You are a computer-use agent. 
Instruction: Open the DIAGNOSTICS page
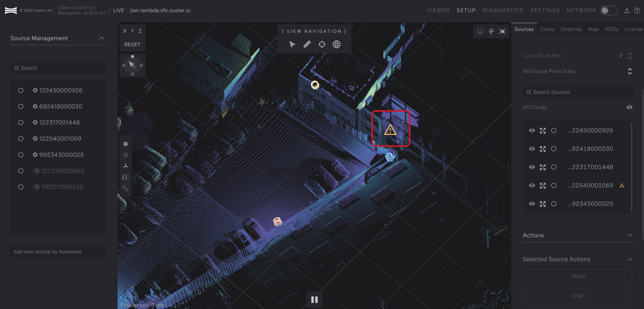(x=503, y=10)
